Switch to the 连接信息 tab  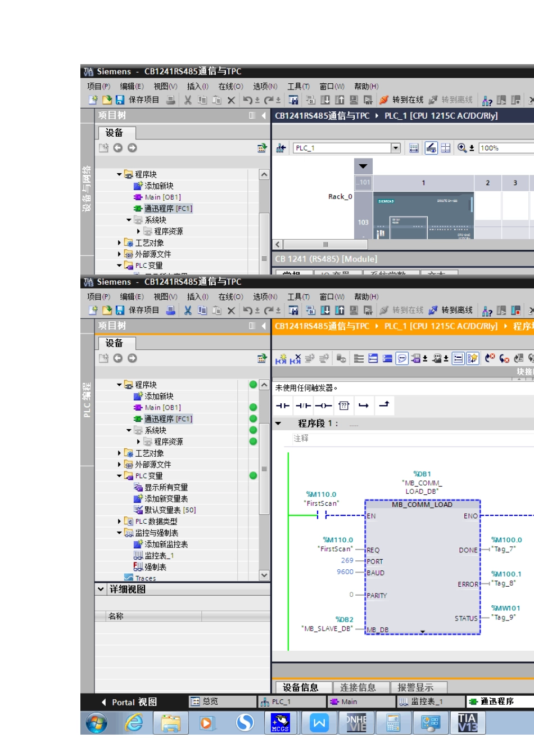357,687
